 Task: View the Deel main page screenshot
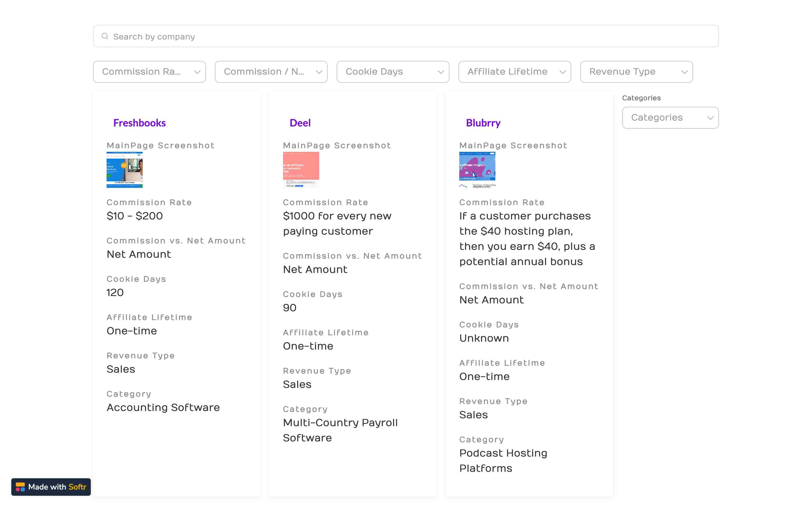pos(301,170)
